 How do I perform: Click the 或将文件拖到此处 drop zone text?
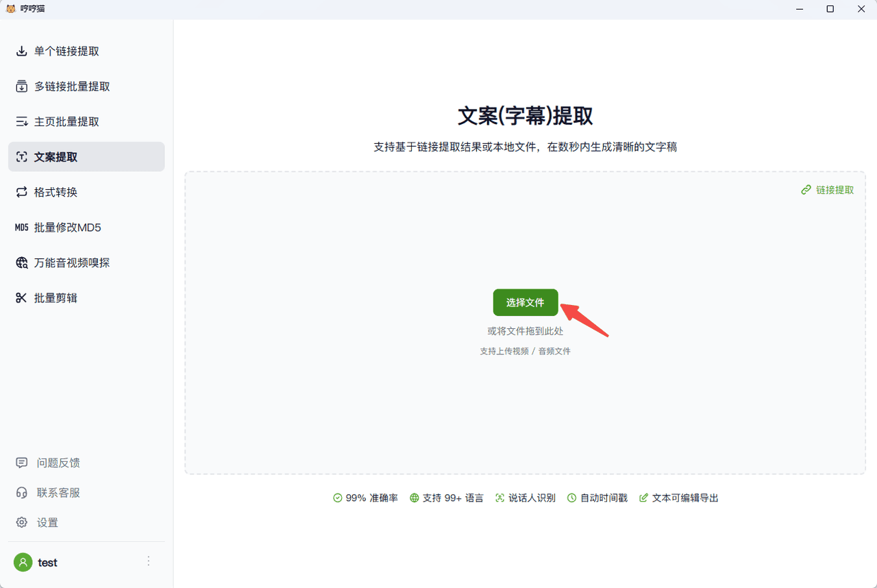[526, 331]
